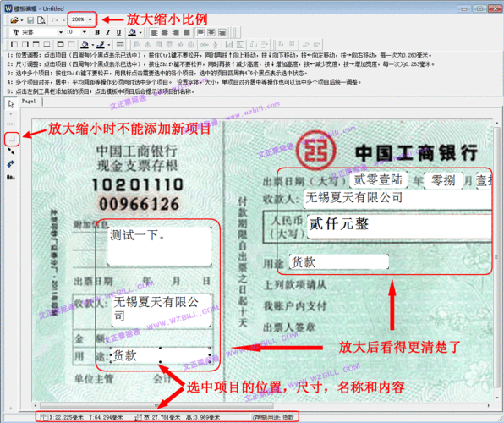The height and width of the screenshot is (423, 504).
Task: Select the cheque 货款 purpose field
Action: 339,262
